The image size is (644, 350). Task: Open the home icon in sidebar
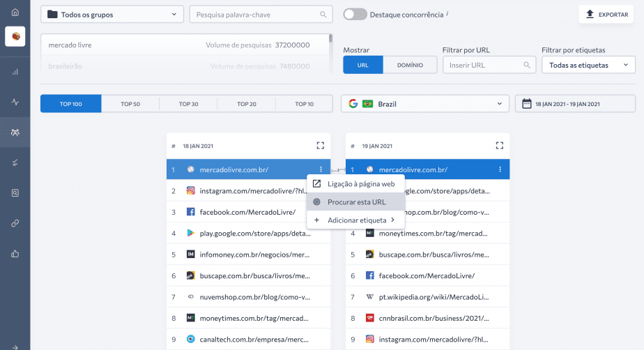click(x=15, y=12)
